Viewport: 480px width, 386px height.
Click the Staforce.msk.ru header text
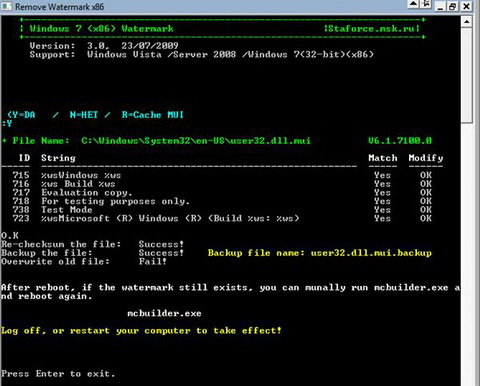[372, 29]
